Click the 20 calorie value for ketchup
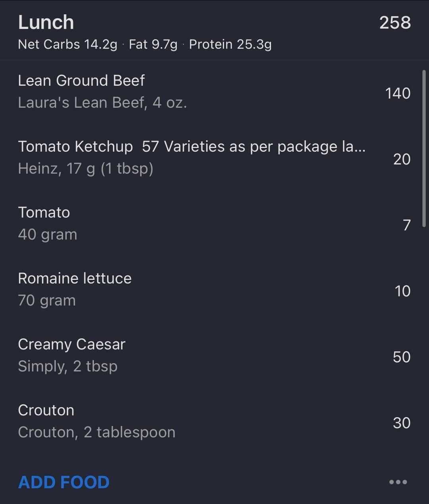Viewport: 429px width, 504px height. click(x=402, y=159)
